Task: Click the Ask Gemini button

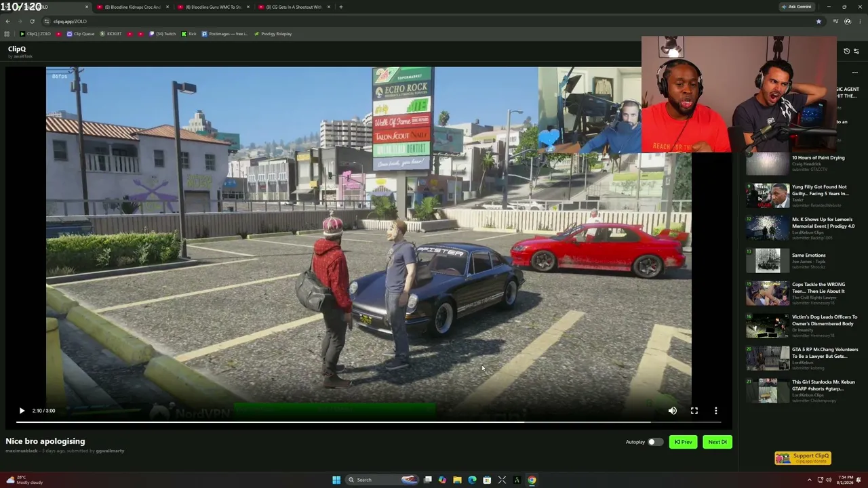Action: point(796,7)
